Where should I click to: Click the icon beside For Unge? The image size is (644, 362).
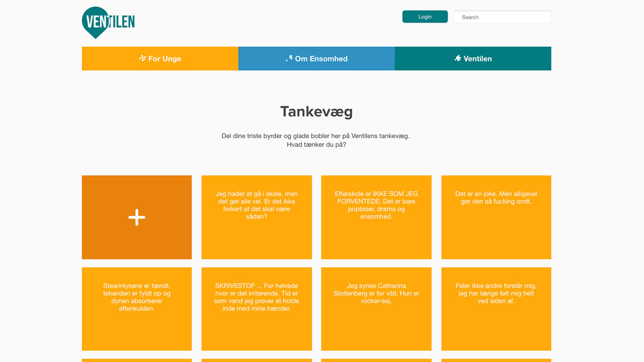pyautogui.click(x=142, y=58)
